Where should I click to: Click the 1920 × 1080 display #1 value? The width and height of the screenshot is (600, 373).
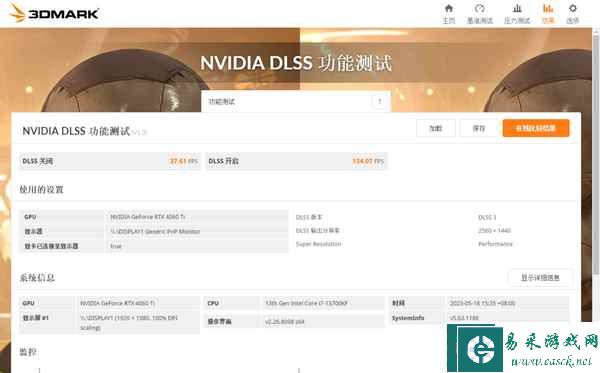click(129, 323)
